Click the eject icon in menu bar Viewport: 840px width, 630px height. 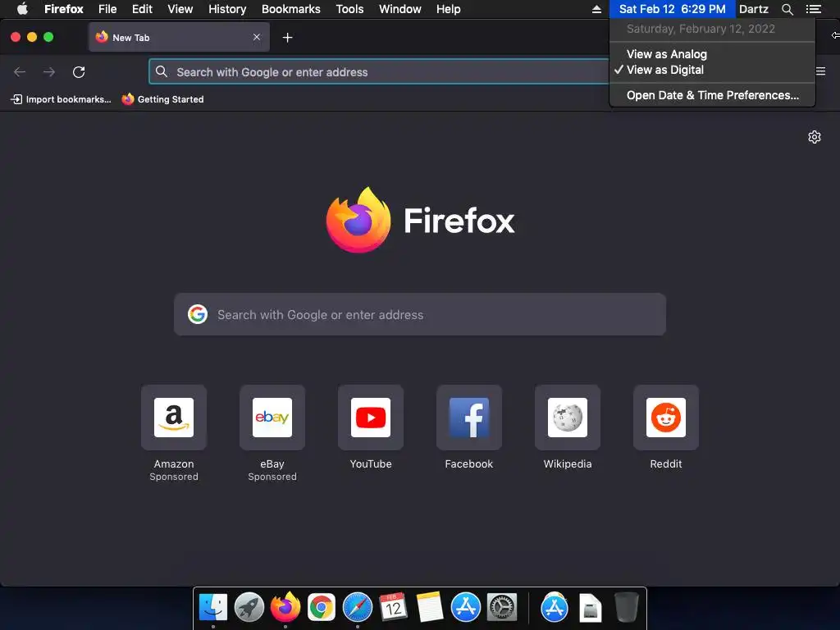tap(596, 9)
